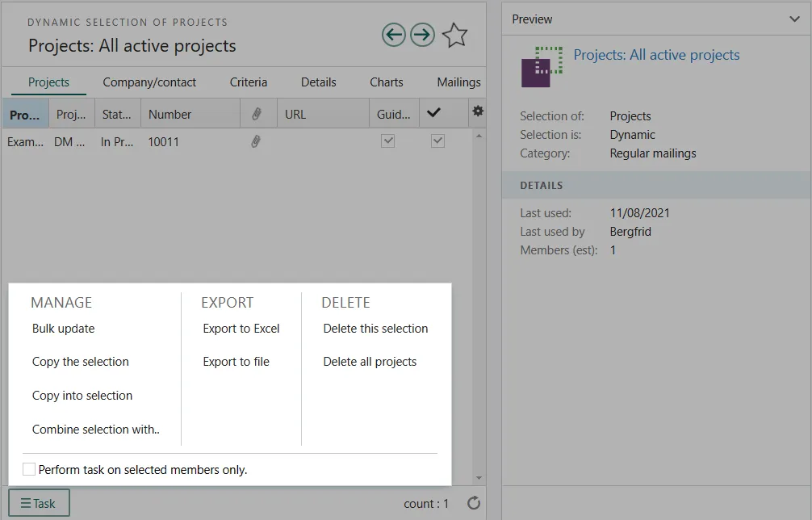Image resolution: width=812 pixels, height=520 pixels.
Task: Open the Criteria tab
Action: click(249, 82)
